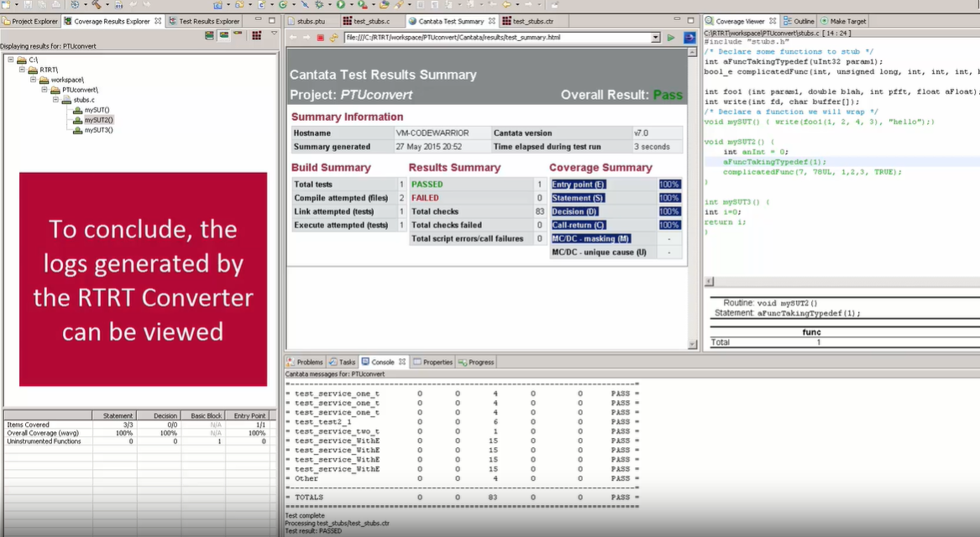Open the Run icon dropdown arrow
980x537 pixels.
[x=350, y=5]
